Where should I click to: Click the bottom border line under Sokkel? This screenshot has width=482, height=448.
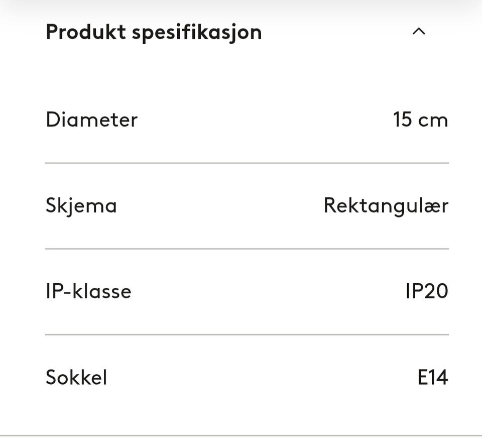(241, 435)
